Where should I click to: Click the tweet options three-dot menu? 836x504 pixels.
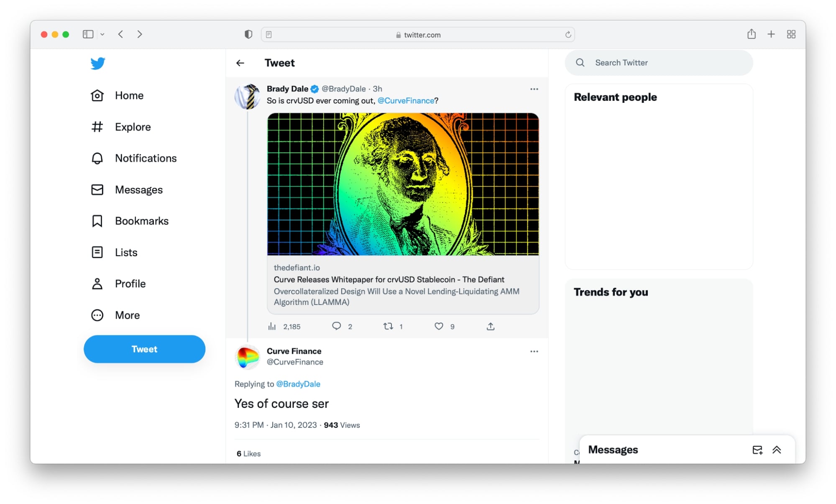coord(534,89)
